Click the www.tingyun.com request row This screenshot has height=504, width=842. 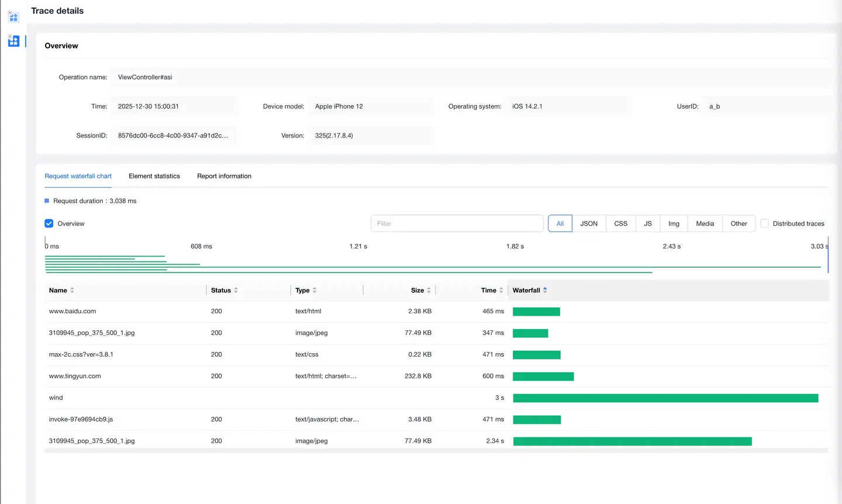[x=75, y=376]
